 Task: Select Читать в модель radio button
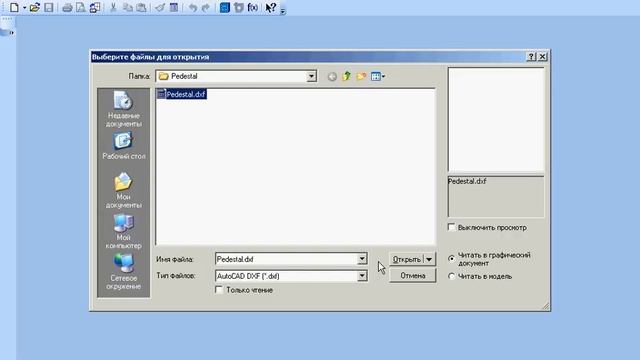(451, 276)
